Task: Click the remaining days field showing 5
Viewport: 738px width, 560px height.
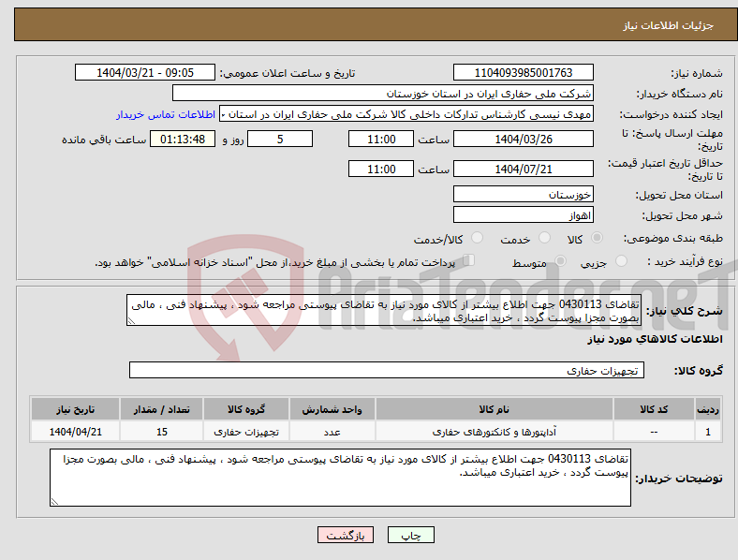Action: [280, 139]
